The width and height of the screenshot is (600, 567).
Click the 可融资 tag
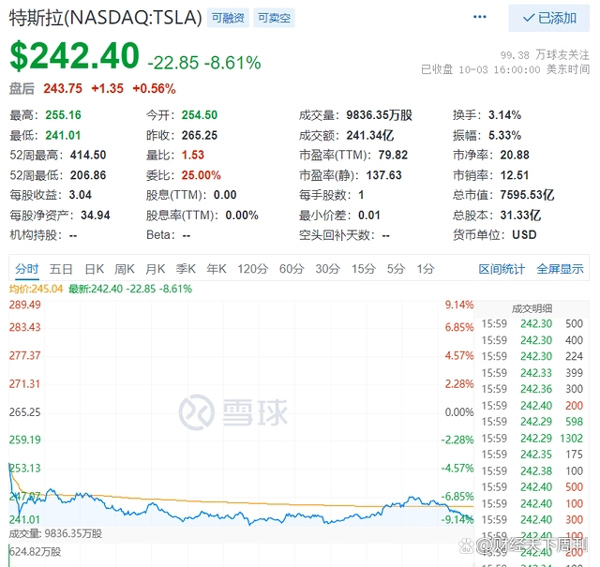(x=228, y=18)
